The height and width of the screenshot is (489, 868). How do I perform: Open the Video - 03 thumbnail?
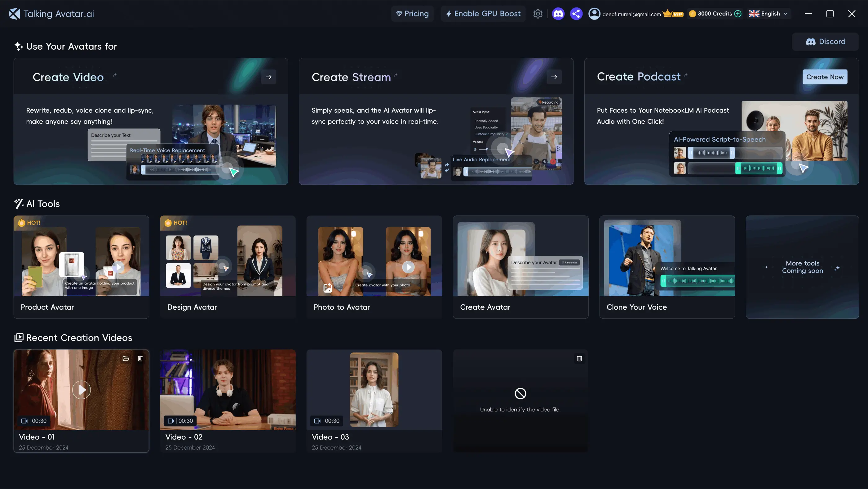[x=374, y=390]
